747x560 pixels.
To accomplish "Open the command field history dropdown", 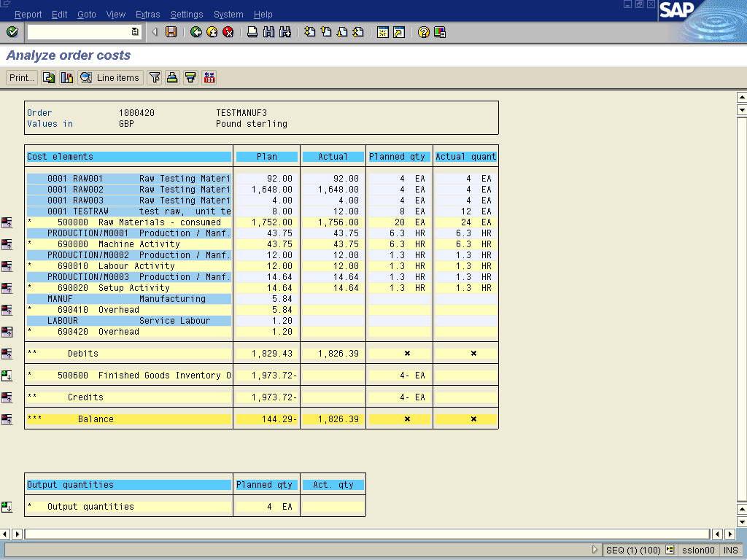I will pos(135,32).
